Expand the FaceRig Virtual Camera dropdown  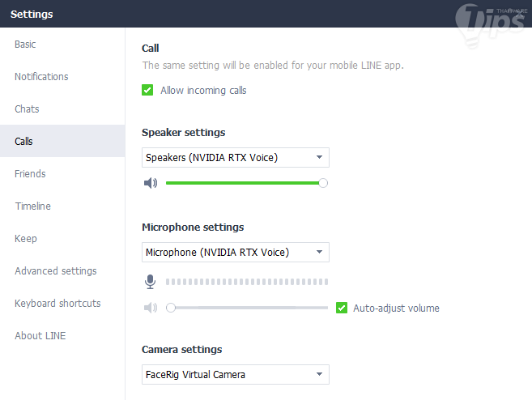(236, 375)
